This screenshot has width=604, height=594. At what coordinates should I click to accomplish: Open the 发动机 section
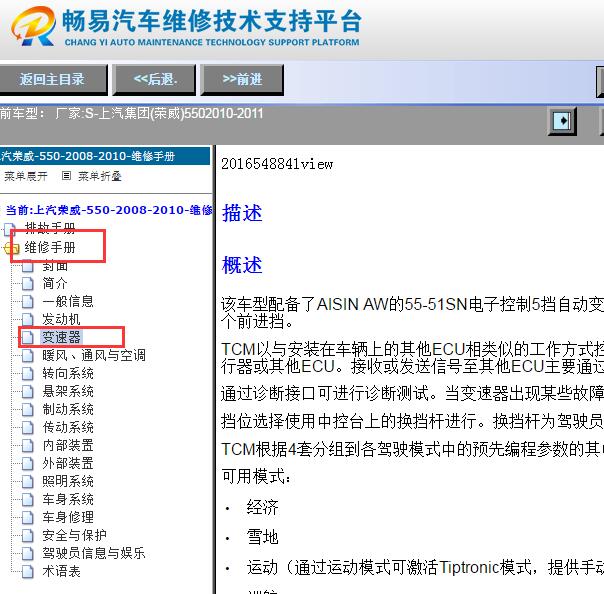pyautogui.click(x=61, y=319)
